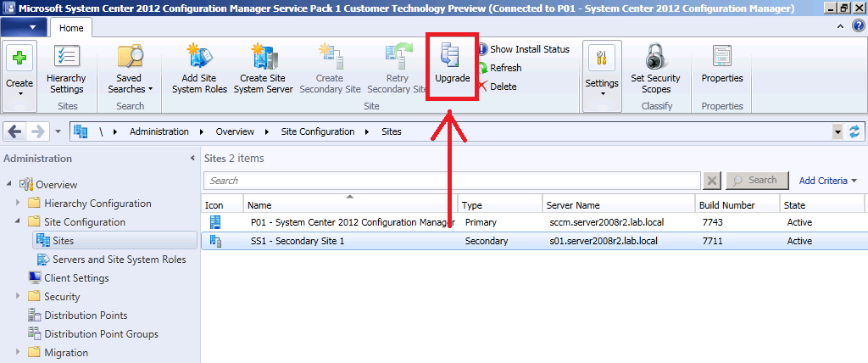Click the Refresh ribbon command
This screenshot has width=868, height=363.
[499, 68]
